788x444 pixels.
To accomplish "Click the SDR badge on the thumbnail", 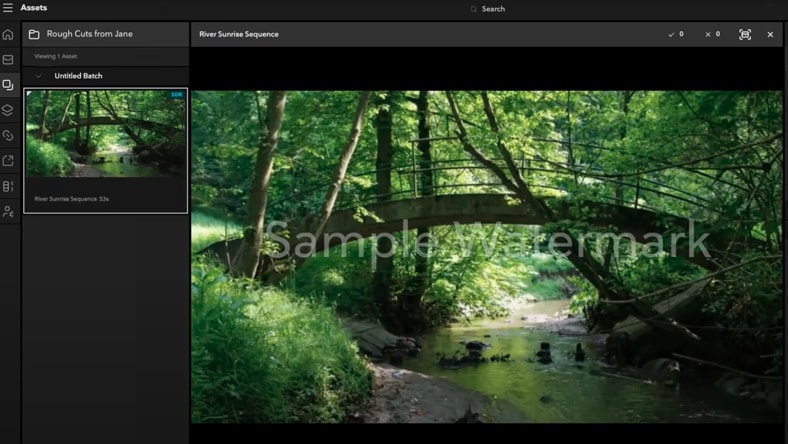I will click(176, 95).
